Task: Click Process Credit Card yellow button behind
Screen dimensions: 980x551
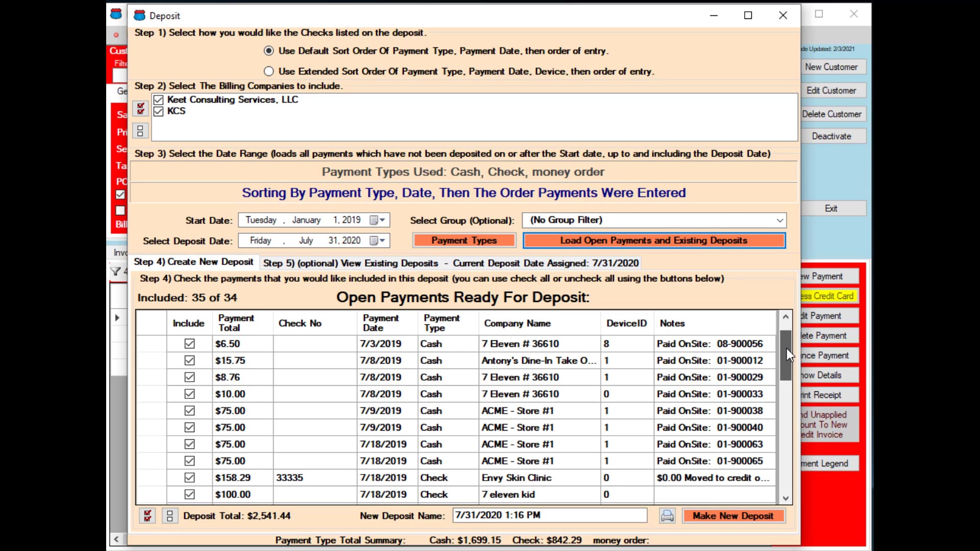Action: 829,296
